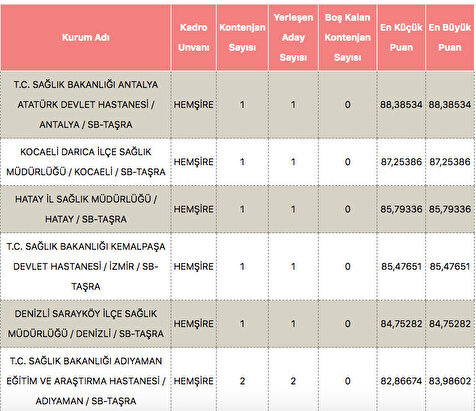Click the Boş Kalan Kontenjan Sayısı header
Viewport: 476px width, 411px height.
click(348, 37)
